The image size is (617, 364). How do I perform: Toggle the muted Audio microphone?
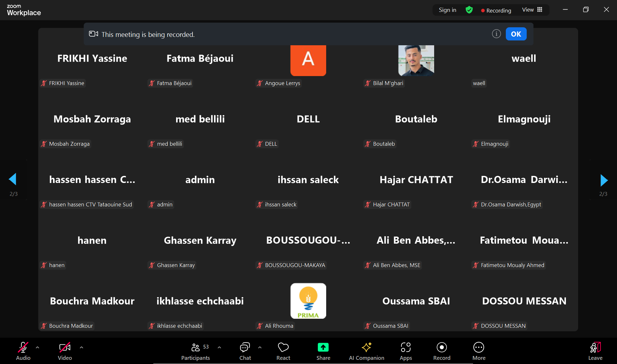(x=23, y=348)
